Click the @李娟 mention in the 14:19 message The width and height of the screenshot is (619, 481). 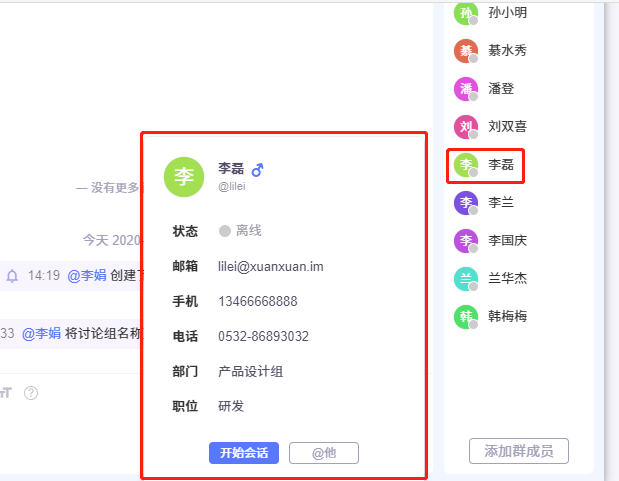86,275
